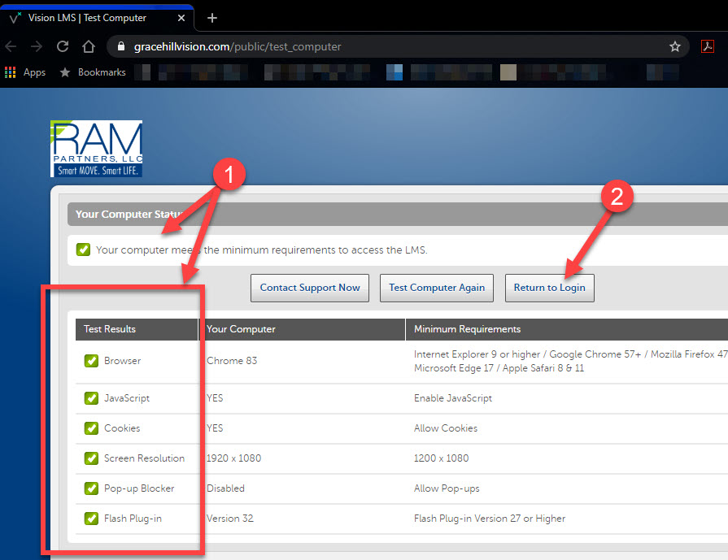Screen dimensions: 728x560
Task: Click the green checkmark in JavaScript row
Action: pos(91,398)
